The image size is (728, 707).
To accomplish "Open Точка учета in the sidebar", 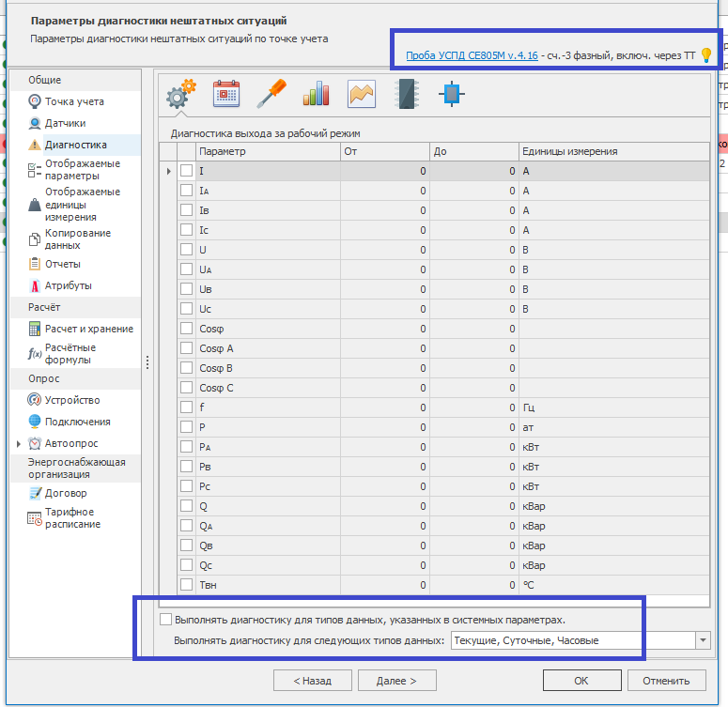I will pos(74,101).
